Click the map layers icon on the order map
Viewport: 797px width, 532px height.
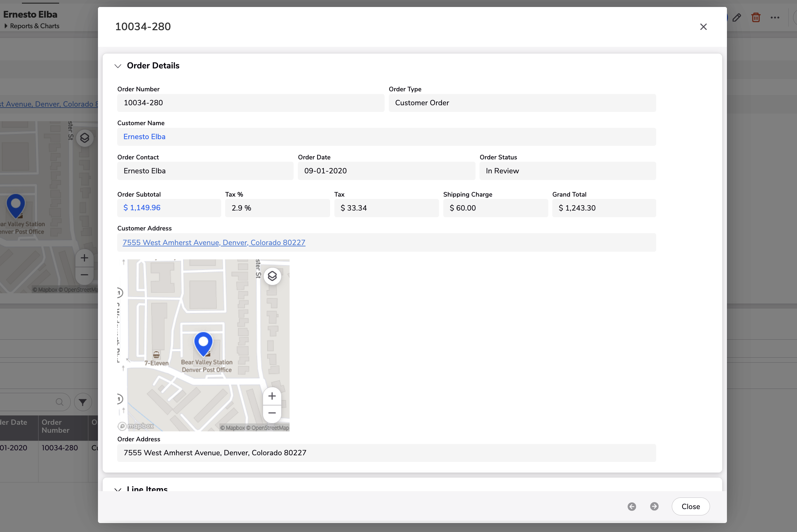coord(272,276)
